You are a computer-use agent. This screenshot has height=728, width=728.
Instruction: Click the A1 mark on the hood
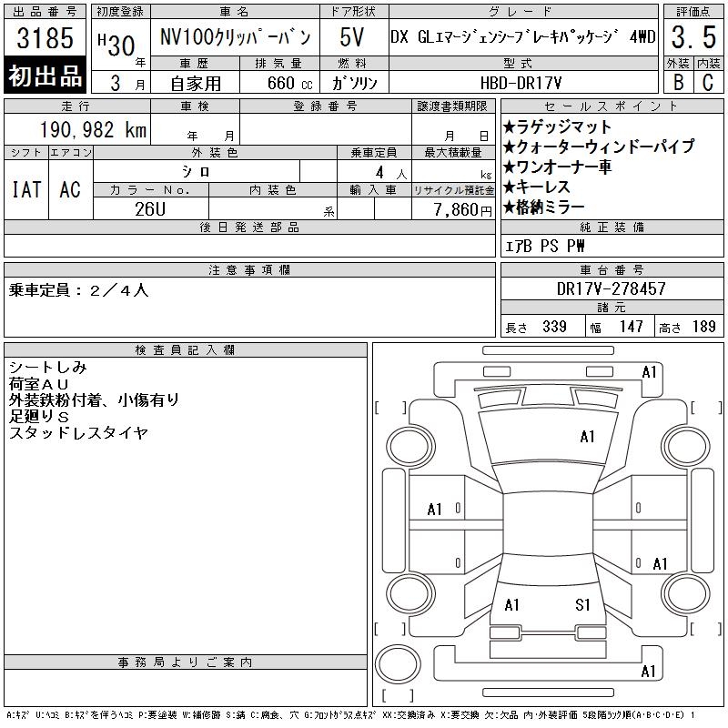click(x=587, y=437)
